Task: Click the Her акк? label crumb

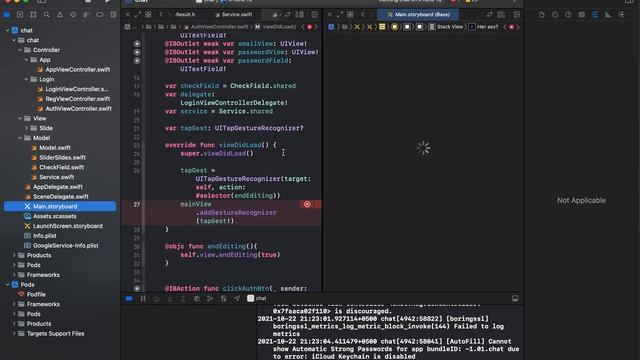Action: pyautogui.click(x=483, y=27)
